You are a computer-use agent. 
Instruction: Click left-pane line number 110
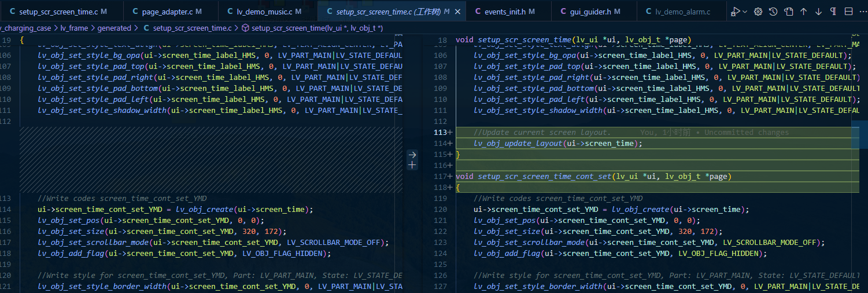click(5, 100)
